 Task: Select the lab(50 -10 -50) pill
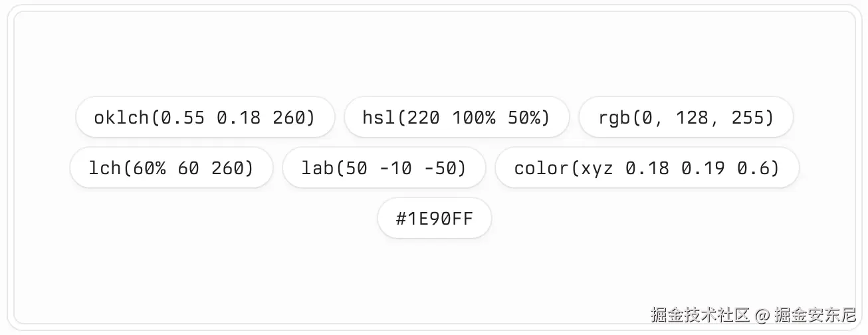384,167
